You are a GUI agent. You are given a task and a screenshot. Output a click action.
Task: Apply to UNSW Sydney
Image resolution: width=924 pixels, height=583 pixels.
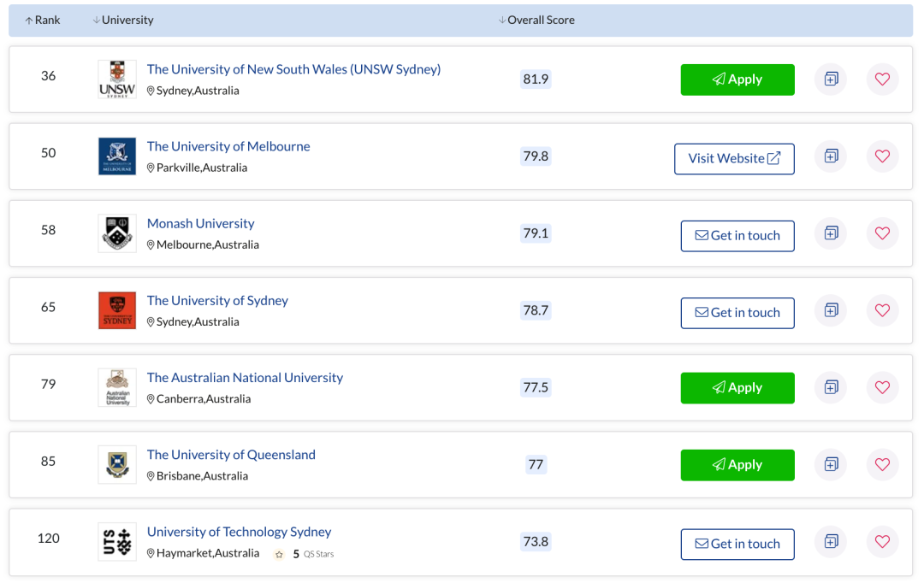click(x=737, y=79)
